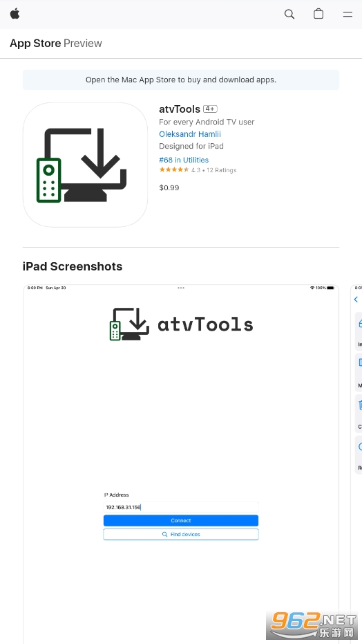
Task: Click the Find devices button
Action: [181, 534]
